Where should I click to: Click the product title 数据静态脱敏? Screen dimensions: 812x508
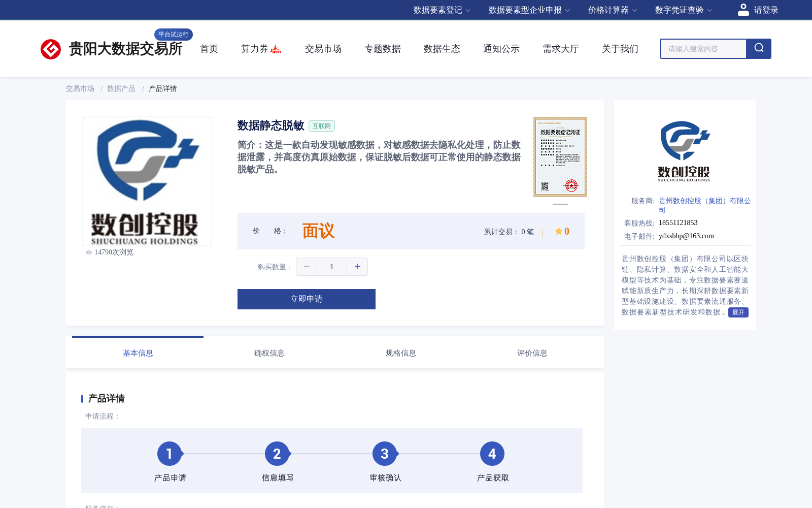coord(270,125)
